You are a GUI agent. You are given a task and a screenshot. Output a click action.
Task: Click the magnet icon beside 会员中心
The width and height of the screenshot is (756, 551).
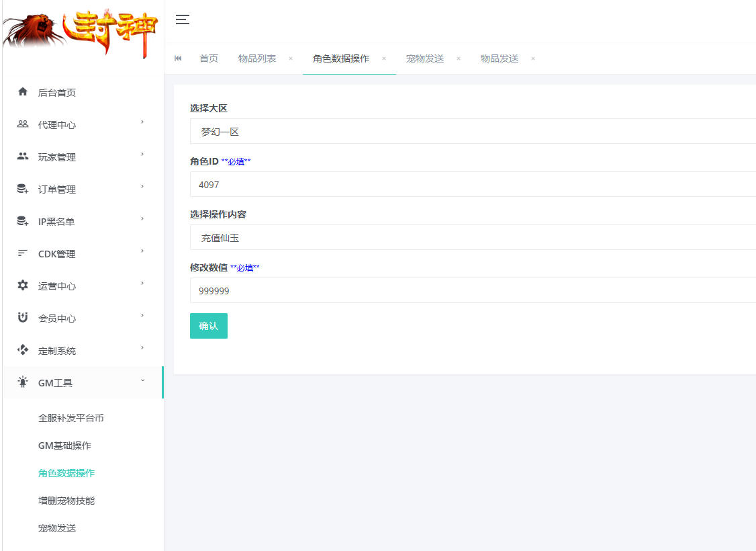23,317
